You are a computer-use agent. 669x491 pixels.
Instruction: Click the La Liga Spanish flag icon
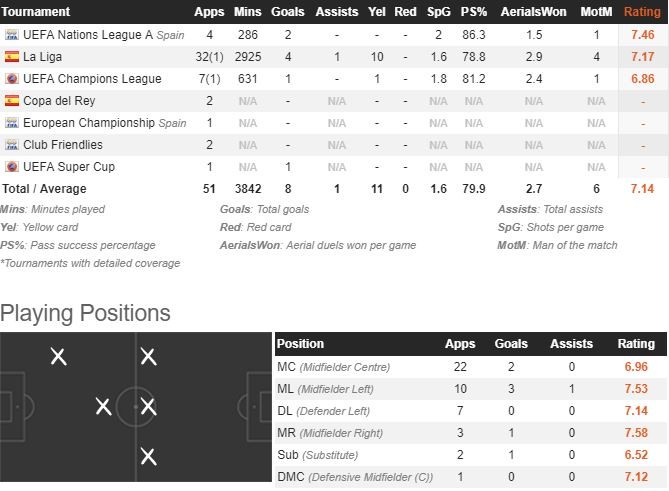(x=12, y=56)
